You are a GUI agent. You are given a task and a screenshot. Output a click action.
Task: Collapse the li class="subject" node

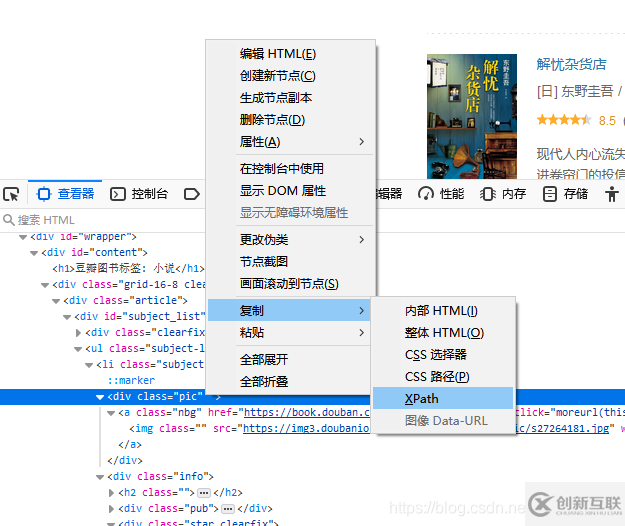click(x=89, y=365)
